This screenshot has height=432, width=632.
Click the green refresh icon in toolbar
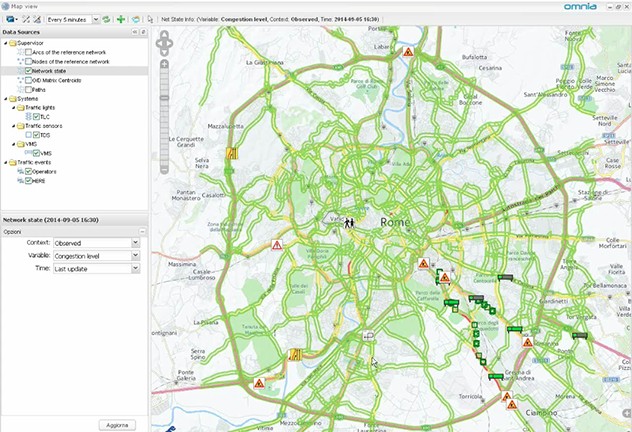[x=106, y=19]
